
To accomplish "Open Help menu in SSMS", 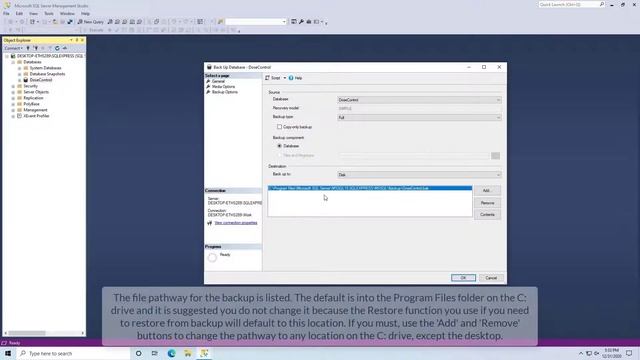I will (85, 13).
